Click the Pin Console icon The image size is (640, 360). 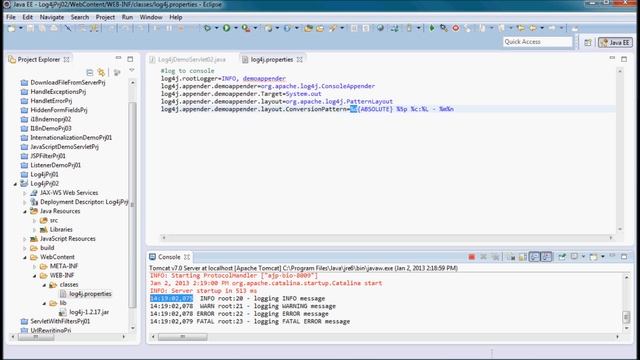coord(562,257)
